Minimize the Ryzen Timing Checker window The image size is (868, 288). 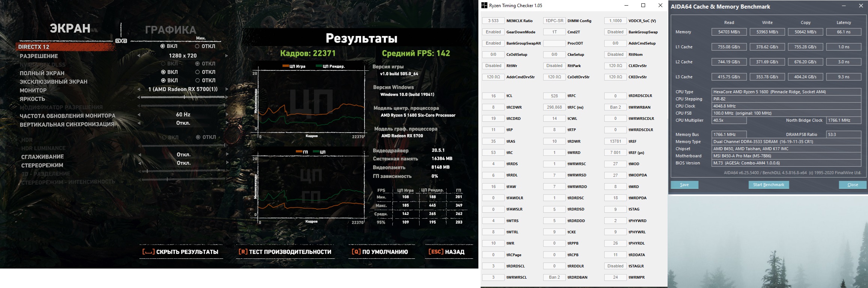click(x=626, y=5)
